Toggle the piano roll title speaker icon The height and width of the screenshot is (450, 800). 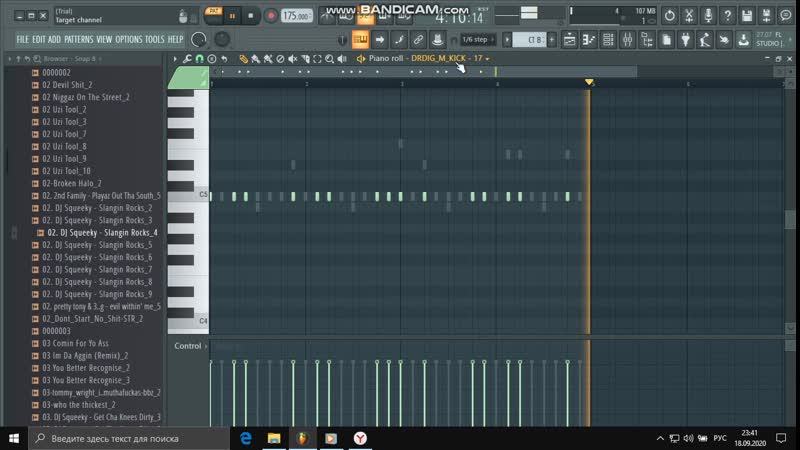pyautogui.click(x=361, y=59)
